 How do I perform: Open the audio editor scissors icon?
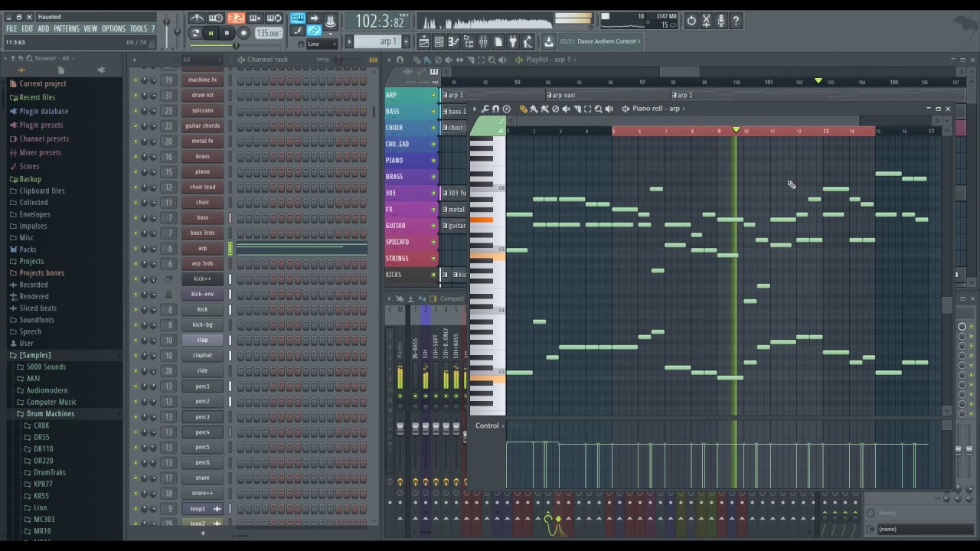707,21
